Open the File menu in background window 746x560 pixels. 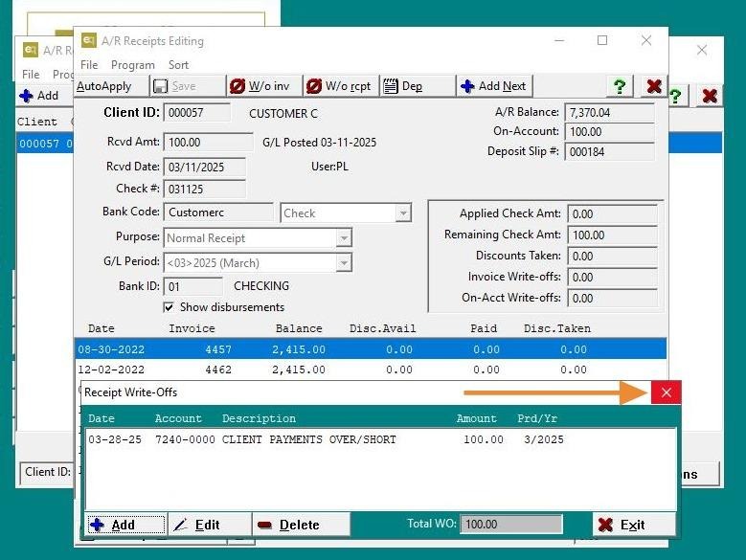31,74
